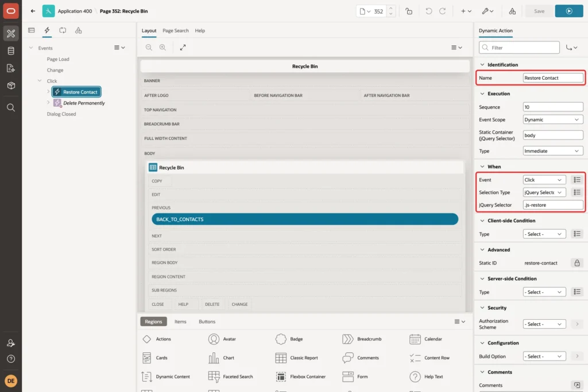Undo the last change

[428, 11]
